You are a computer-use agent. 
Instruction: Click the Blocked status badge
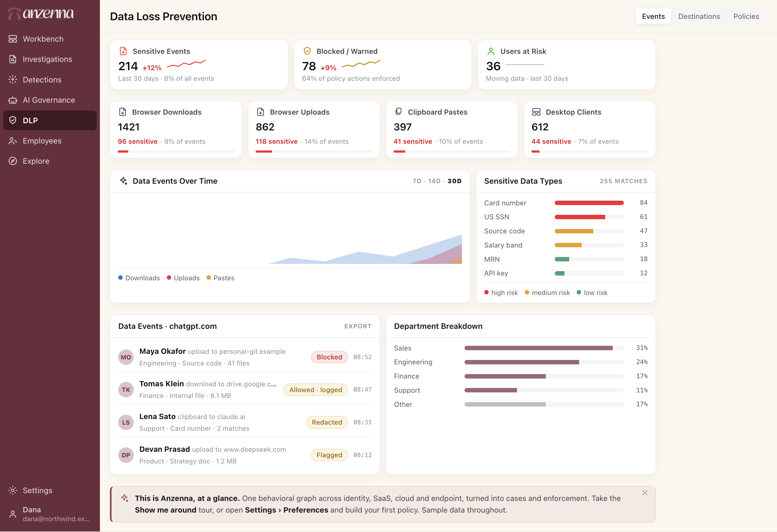(329, 357)
